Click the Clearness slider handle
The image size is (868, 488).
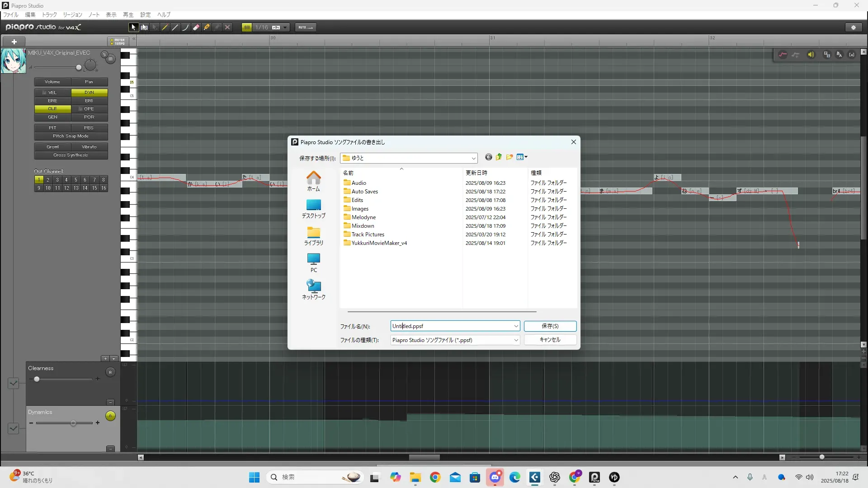37,379
